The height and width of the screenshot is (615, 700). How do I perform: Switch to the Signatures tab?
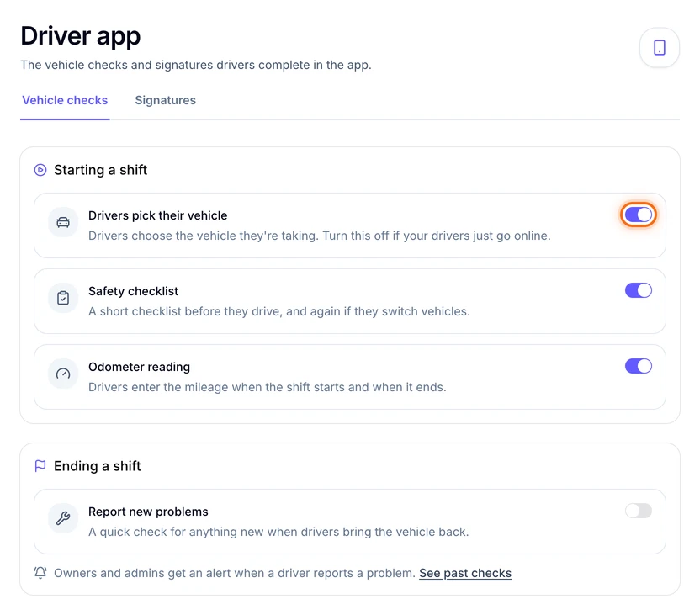click(x=165, y=100)
